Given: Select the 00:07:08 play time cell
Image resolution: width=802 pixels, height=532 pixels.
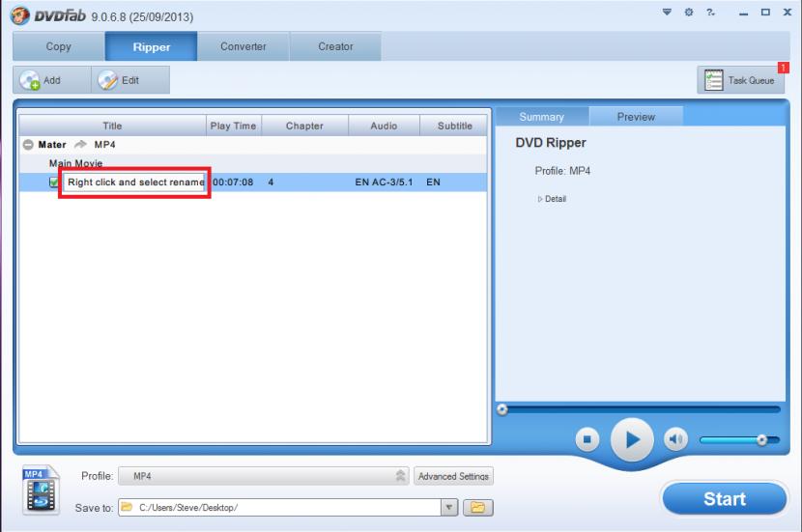Looking at the screenshot, I should (x=233, y=182).
